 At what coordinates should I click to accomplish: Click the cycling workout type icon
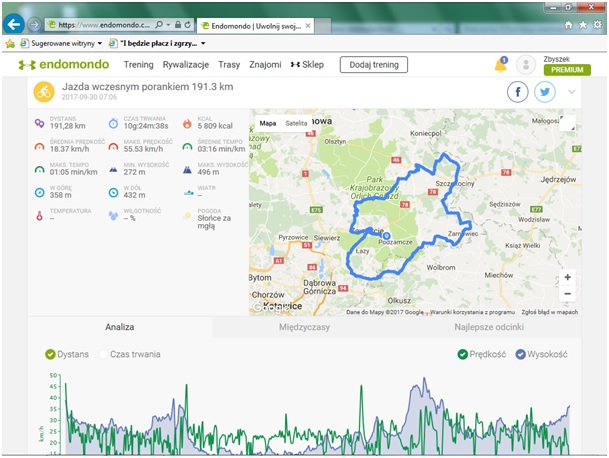[44, 92]
